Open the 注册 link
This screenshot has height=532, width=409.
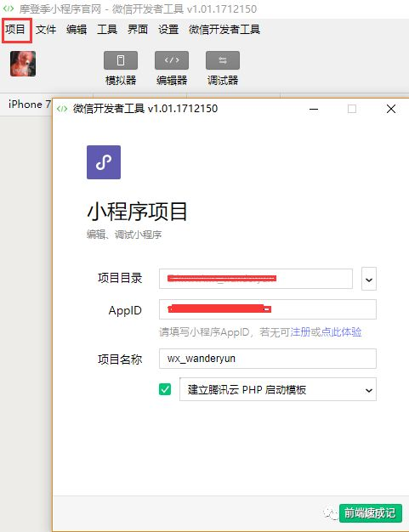300,331
